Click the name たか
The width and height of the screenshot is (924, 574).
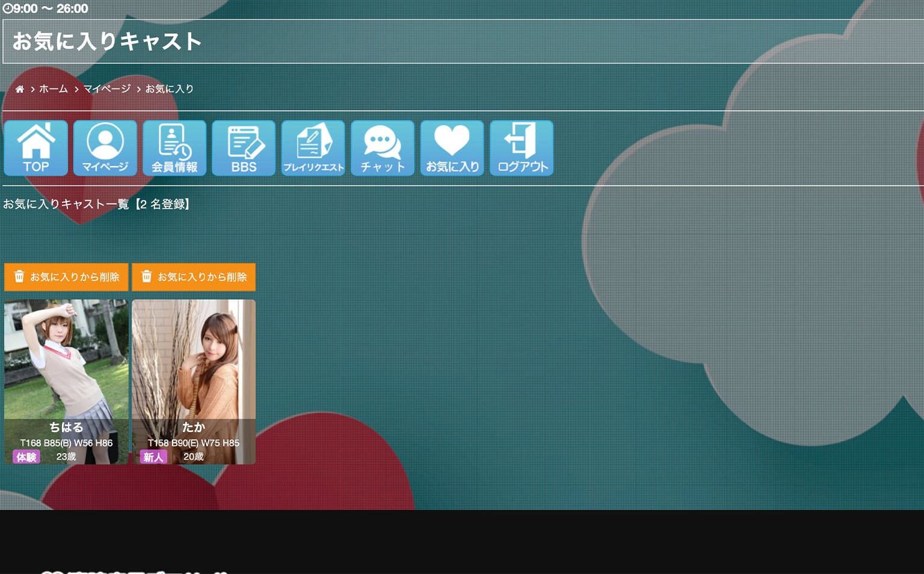194,427
